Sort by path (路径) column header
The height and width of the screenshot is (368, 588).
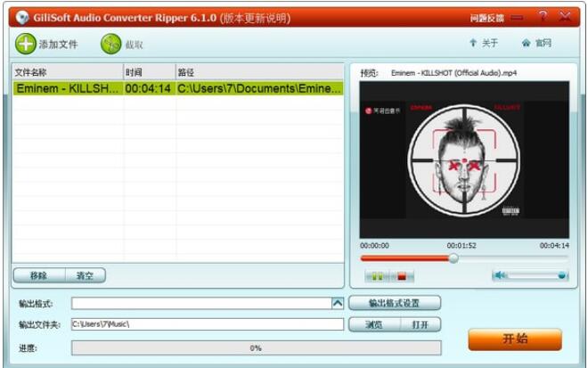click(x=259, y=72)
